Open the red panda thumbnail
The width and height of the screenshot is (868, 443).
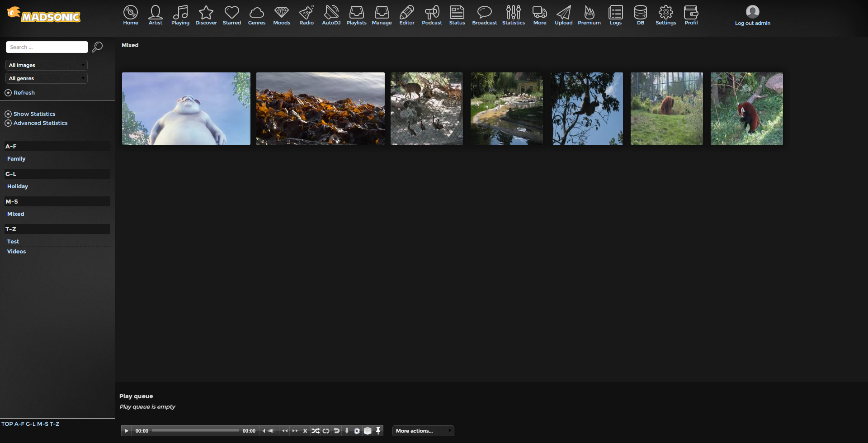tap(746, 109)
